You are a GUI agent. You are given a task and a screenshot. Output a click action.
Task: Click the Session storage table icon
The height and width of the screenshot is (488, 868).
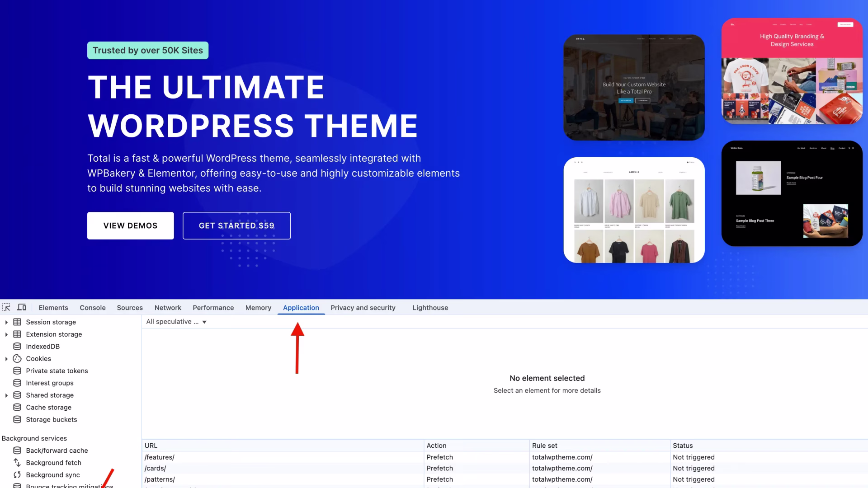[17, 322]
